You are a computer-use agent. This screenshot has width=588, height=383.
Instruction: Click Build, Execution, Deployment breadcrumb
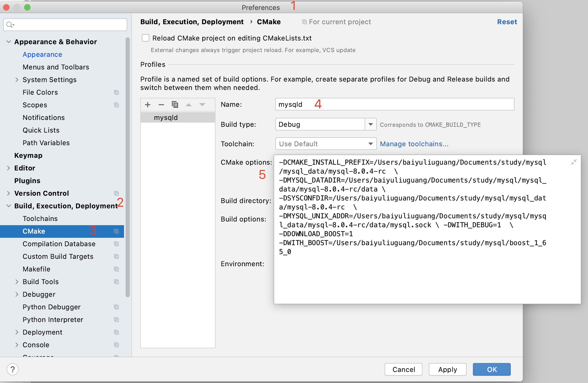pyautogui.click(x=192, y=22)
